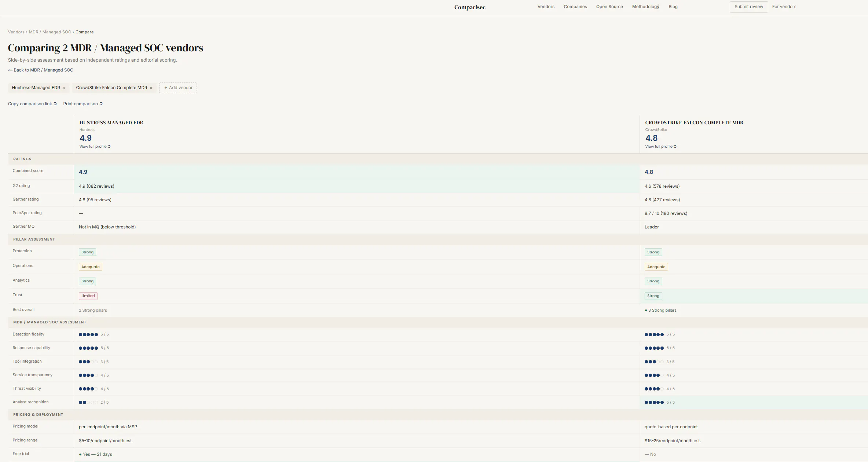Viewport: 868px width, 462px height.
Task: Click the Submit review button
Action: [x=749, y=7]
